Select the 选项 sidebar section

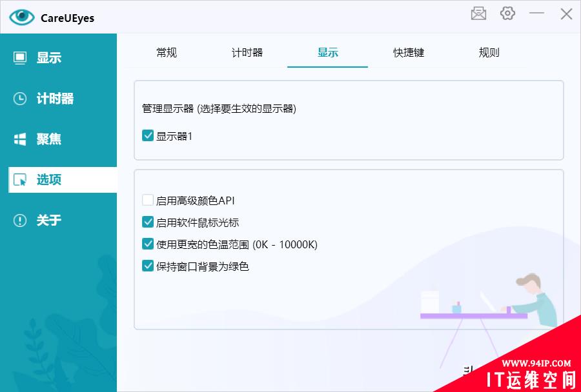[63, 180]
